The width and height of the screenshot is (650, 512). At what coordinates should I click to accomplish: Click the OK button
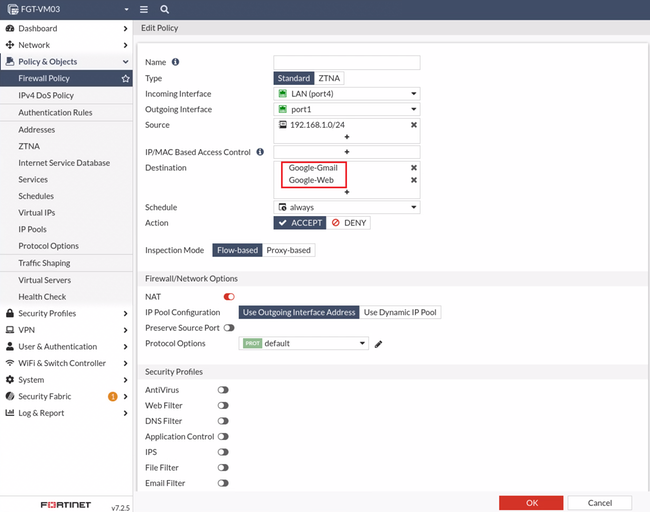[531, 503]
